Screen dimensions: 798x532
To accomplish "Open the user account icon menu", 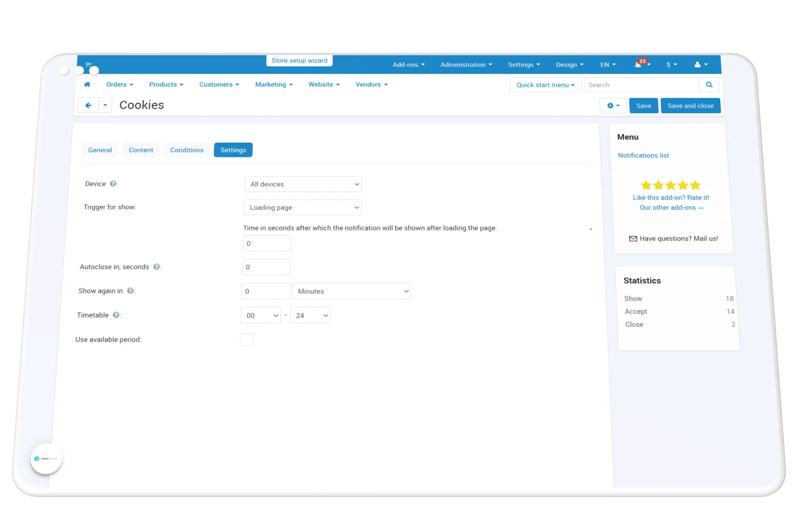I will point(701,64).
